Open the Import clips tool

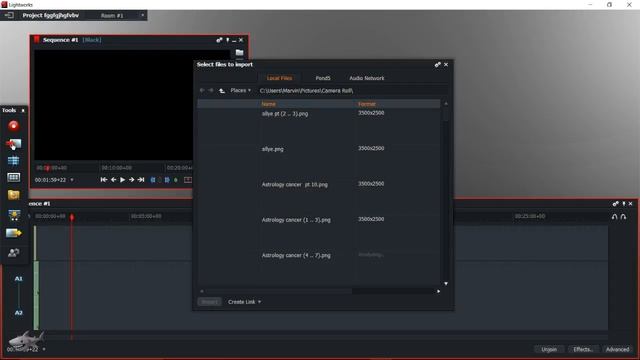pyautogui.click(x=13, y=144)
